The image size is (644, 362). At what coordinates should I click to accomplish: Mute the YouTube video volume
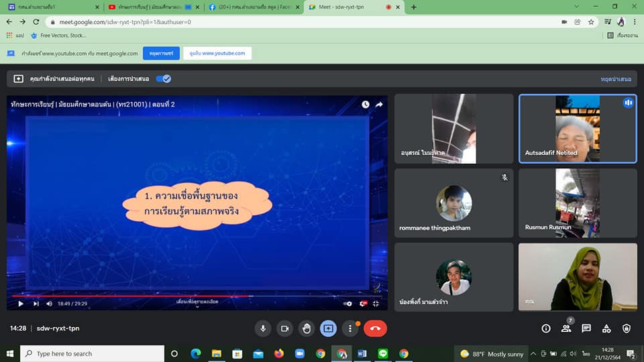[49, 304]
